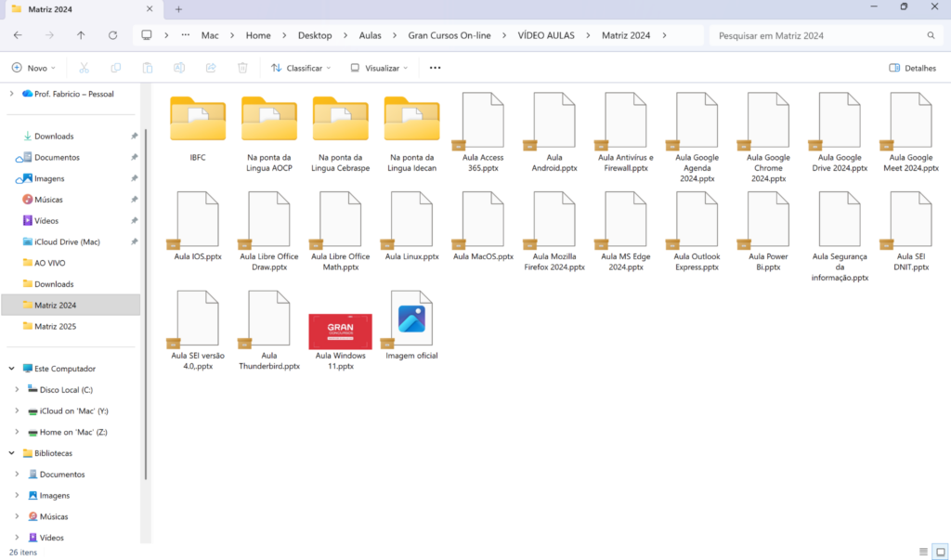Open the Detalhes pane button
This screenshot has width=951, height=560.
click(912, 68)
